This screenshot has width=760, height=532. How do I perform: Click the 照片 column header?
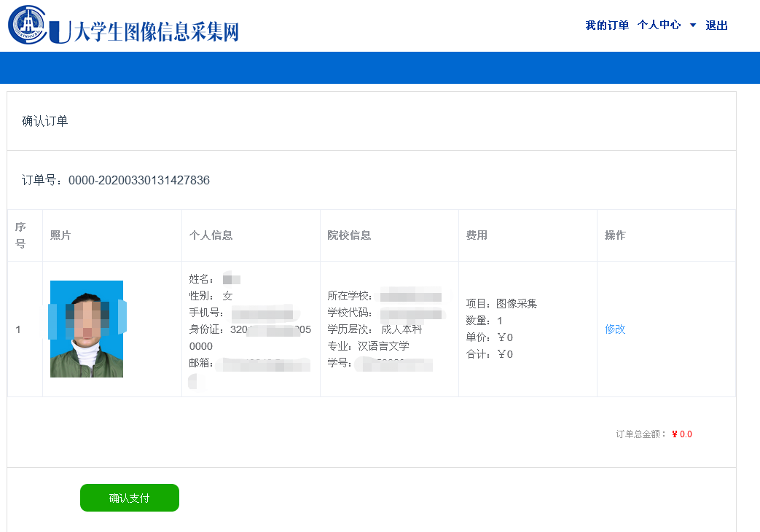click(x=60, y=235)
